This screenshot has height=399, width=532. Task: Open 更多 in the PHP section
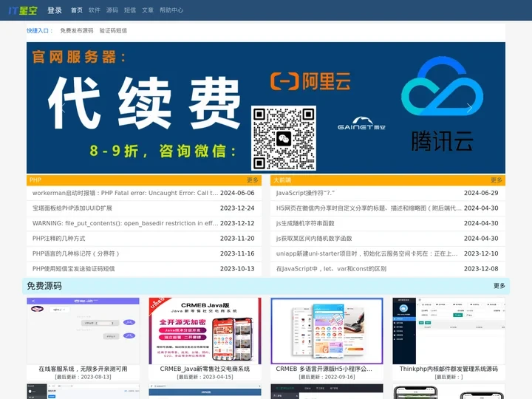pos(253,180)
